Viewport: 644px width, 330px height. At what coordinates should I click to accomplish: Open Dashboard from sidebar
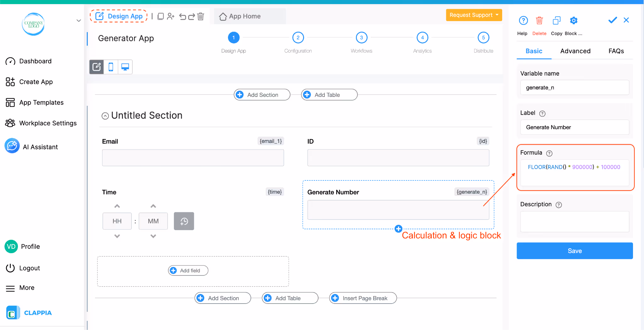tap(29, 61)
